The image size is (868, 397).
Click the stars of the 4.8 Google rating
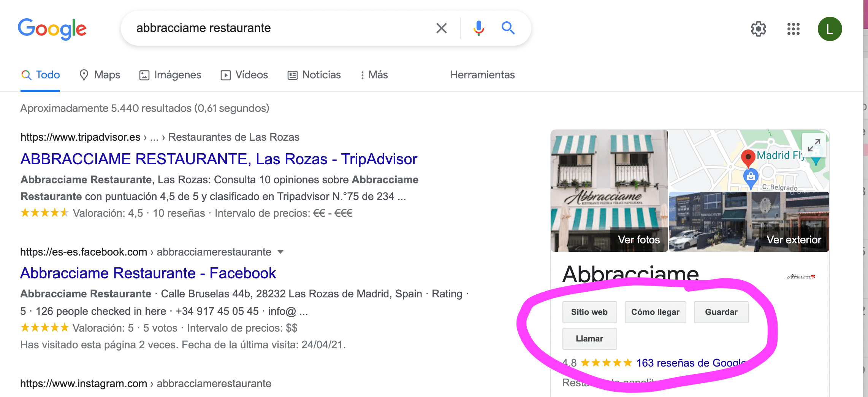click(x=606, y=363)
